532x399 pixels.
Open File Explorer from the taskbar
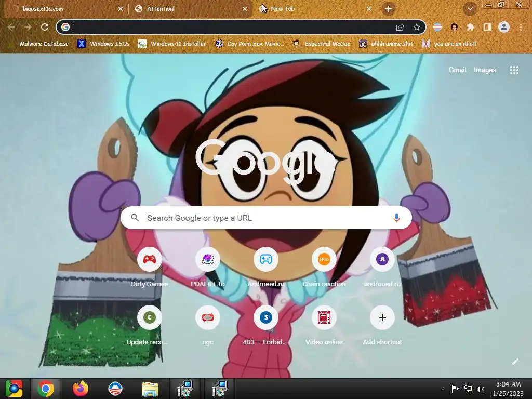coord(150,389)
